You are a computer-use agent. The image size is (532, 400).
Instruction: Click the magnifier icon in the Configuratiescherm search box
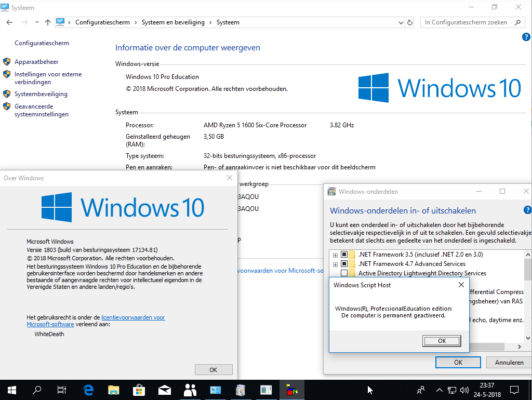517,22
